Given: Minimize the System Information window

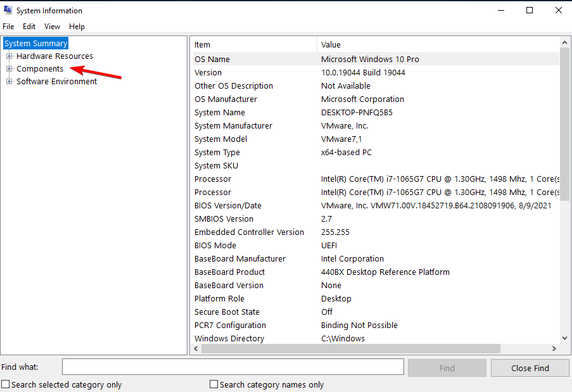Looking at the screenshot, I should pos(501,10).
